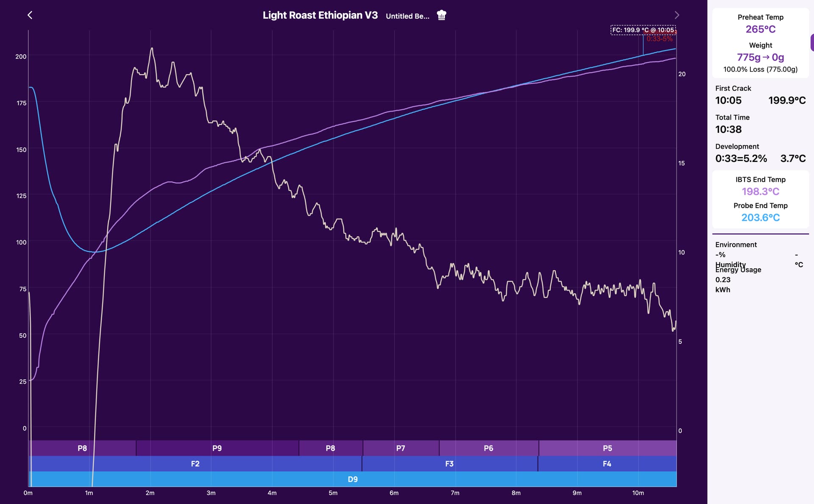Click the Environment heading

(x=736, y=245)
